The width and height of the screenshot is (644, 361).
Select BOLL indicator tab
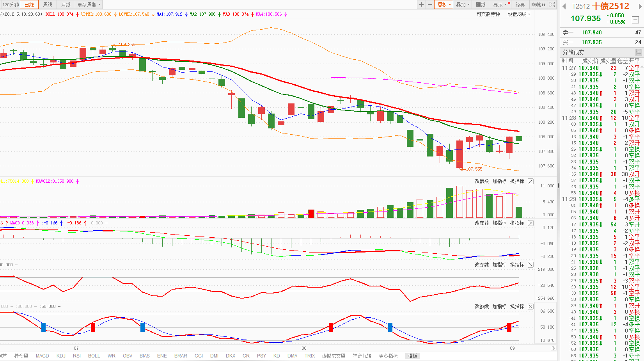94,356
